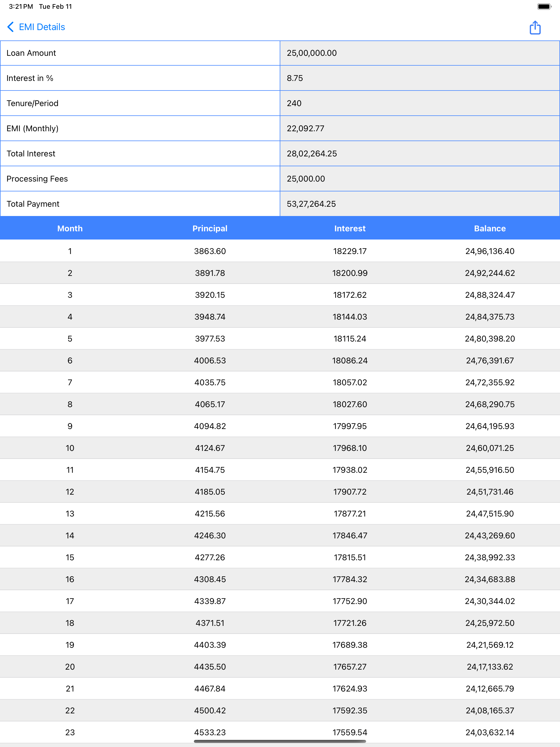
Task: Tap the home indicator bar at bottom
Action: 280,741
